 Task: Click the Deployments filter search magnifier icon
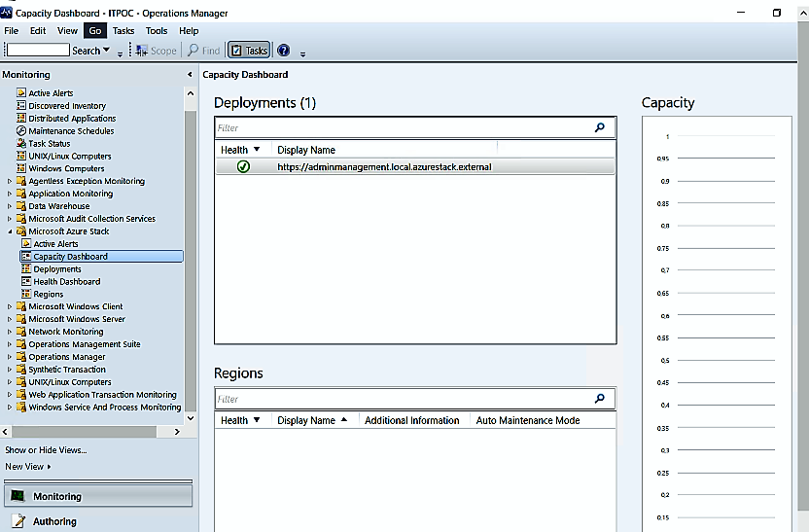click(599, 127)
